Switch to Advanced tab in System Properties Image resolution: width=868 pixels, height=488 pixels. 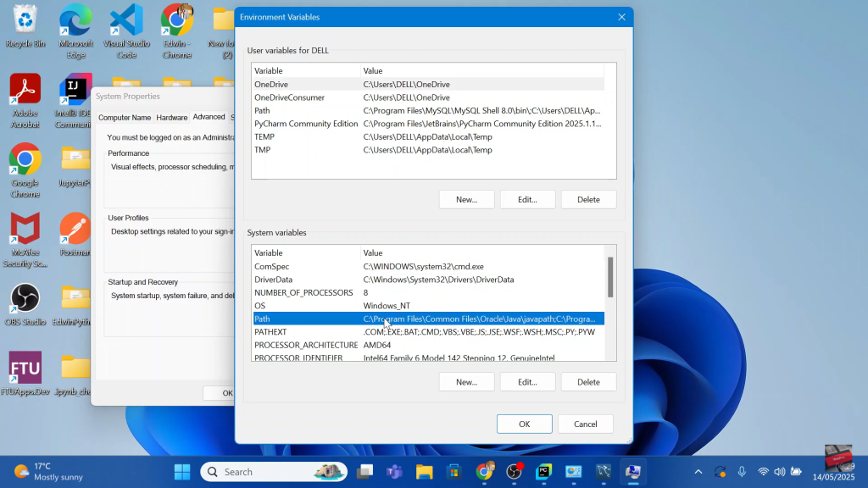tap(209, 117)
